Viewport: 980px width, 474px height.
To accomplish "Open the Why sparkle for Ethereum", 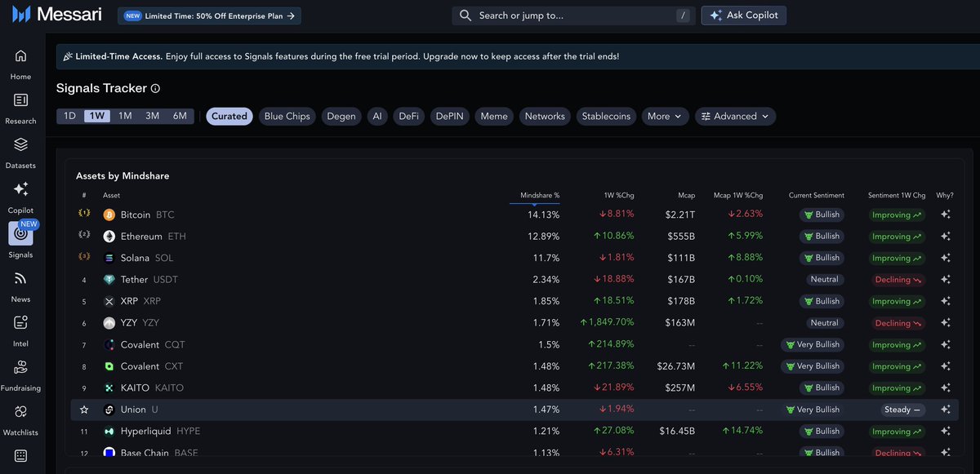I will 945,237.
